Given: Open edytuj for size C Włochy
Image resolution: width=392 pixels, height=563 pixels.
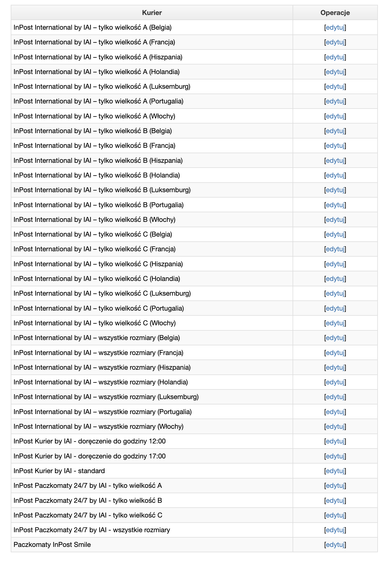Looking at the screenshot, I should point(335,323).
